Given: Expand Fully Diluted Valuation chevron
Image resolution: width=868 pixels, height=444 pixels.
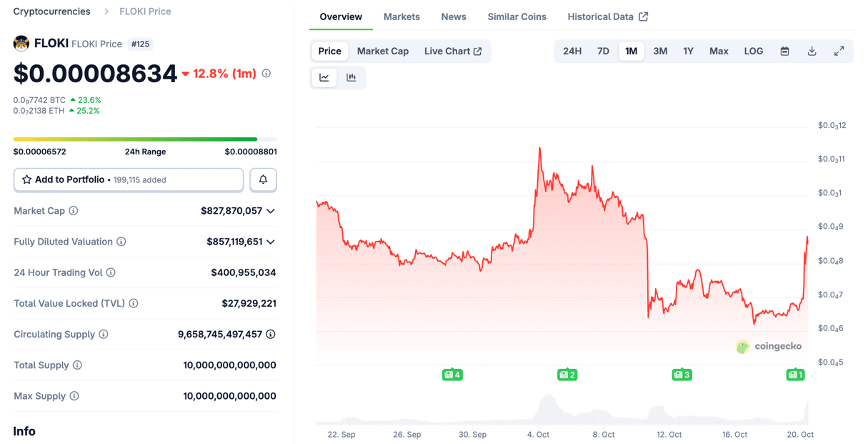Looking at the screenshot, I should 271,242.
